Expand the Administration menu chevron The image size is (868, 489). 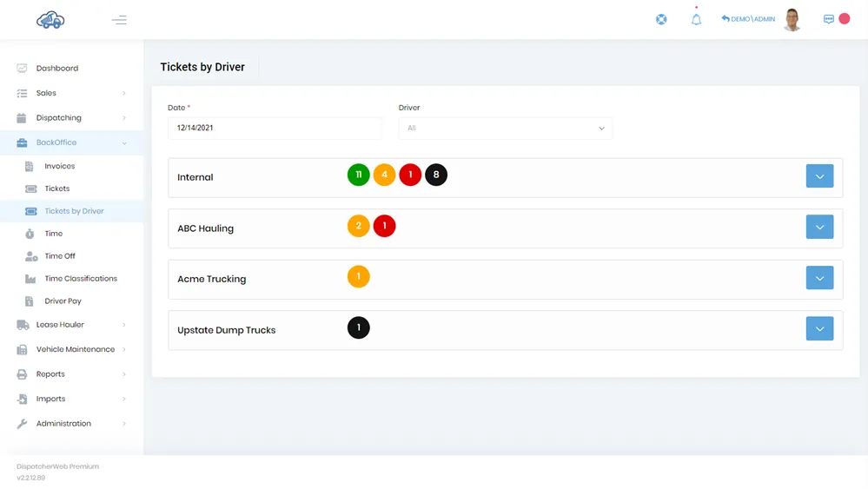(124, 424)
